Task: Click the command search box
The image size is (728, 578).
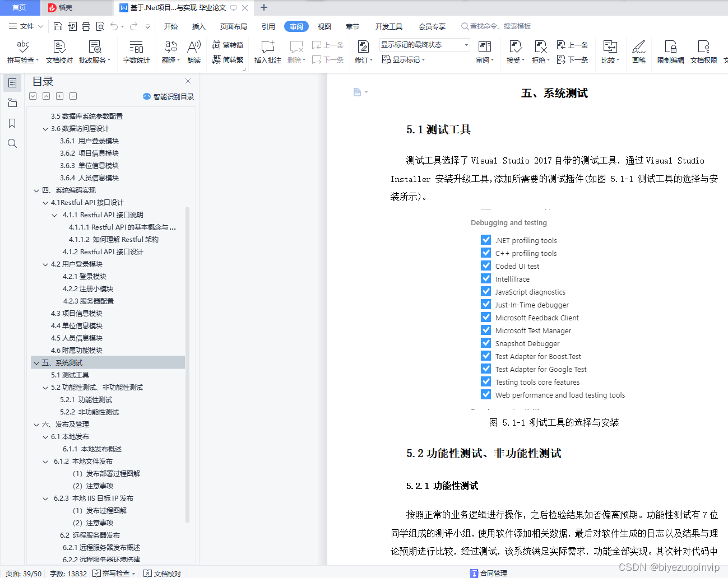Action: 497,26
